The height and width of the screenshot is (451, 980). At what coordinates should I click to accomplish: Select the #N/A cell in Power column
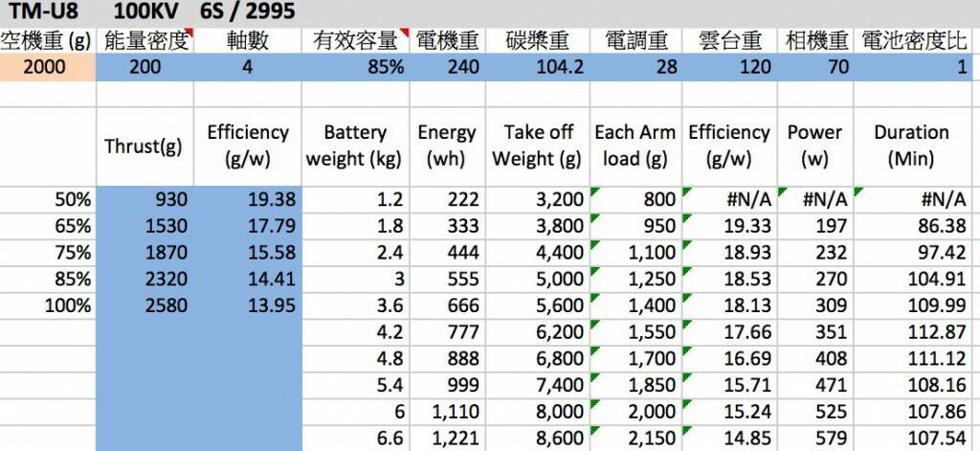coord(815,199)
